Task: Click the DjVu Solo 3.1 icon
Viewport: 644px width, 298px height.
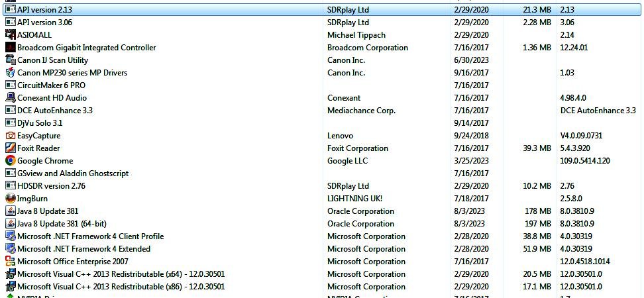Action: pyautogui.click(x=11, y=123)
